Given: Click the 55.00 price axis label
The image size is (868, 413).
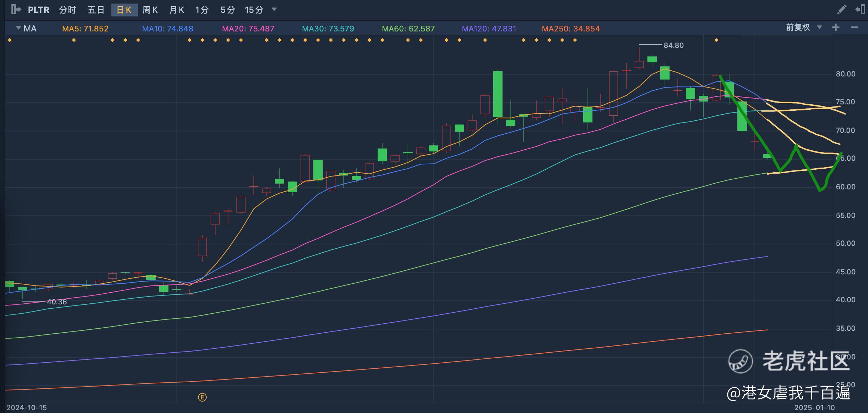Looking at the screenshot, I should coord(846,215).
